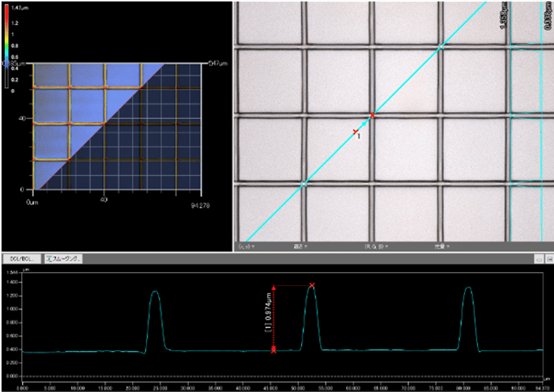The width and height of the screenshot is (554, 392).
Task: Click the save icon at the profile panel's right edge
Action: [550, 259]
